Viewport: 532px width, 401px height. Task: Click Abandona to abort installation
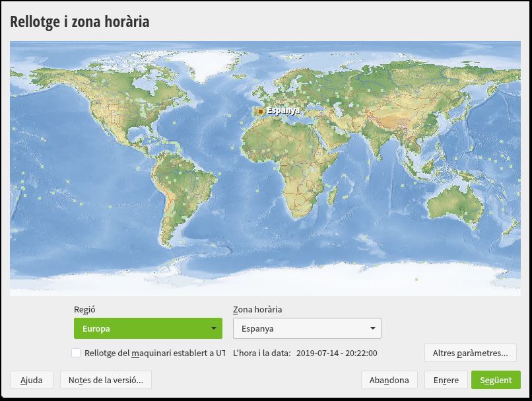389,380
